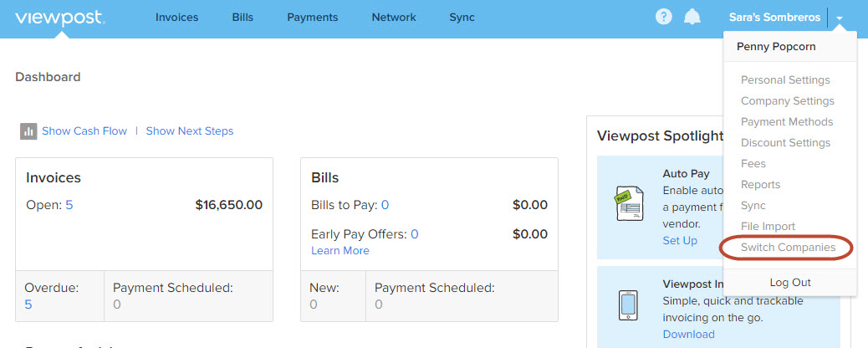Viewport: 868px width, 348px height.
Task: Click Learn More under Early Pay Offers
Action: (340, 251)
